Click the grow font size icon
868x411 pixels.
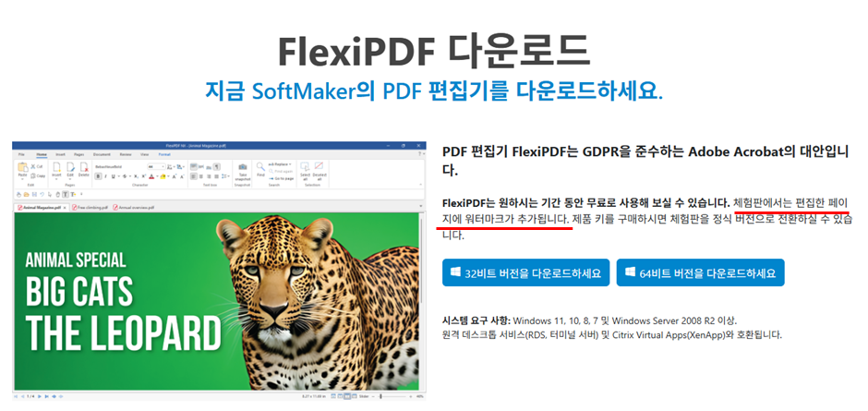[x=174, y=176]
